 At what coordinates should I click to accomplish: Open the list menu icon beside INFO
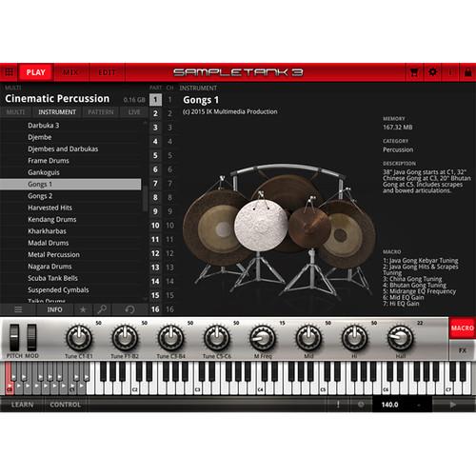click(x=18, y=309)
